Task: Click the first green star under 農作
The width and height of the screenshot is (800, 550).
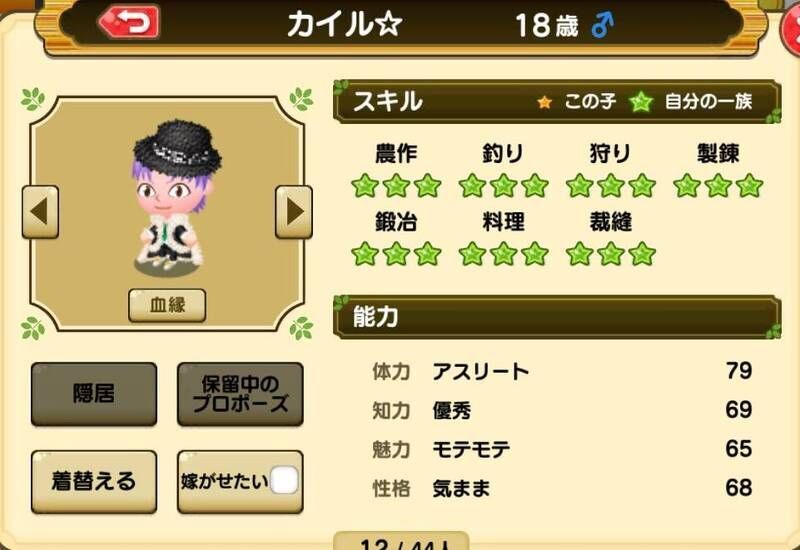Action: (365, 185)
